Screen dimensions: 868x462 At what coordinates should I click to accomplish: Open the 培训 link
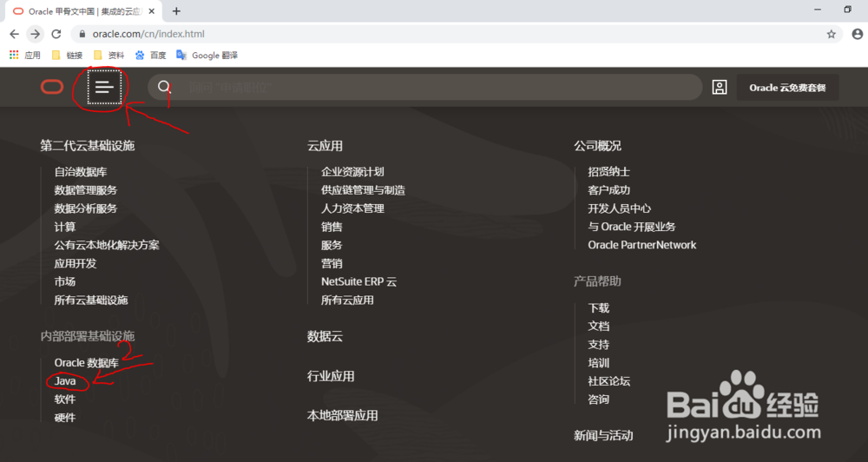pos(598,363)
